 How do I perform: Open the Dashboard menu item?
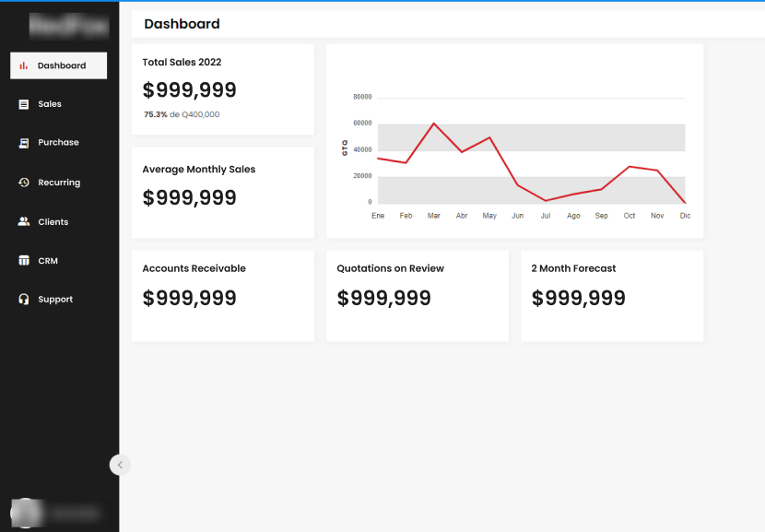coord(59,65)
